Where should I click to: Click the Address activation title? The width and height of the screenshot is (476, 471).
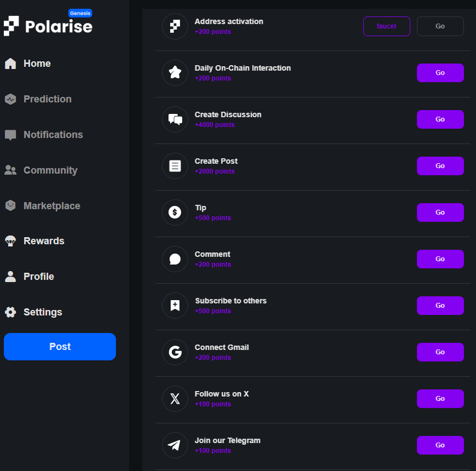tap(229, 21)
